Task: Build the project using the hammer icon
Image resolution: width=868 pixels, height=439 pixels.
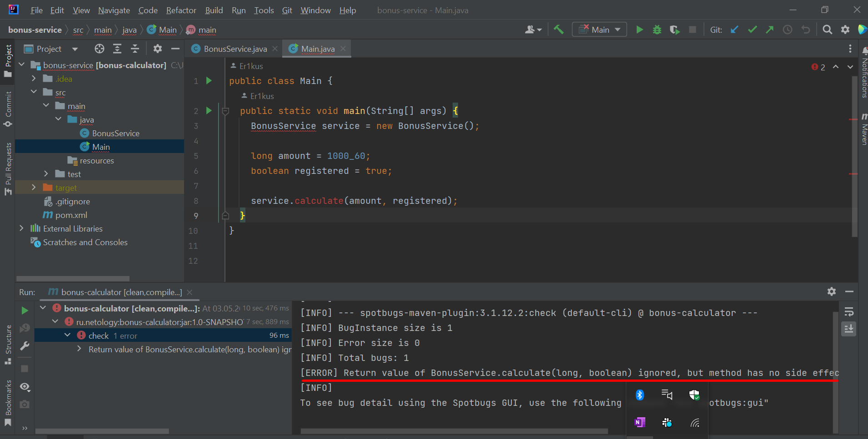Action: point(559,29)
